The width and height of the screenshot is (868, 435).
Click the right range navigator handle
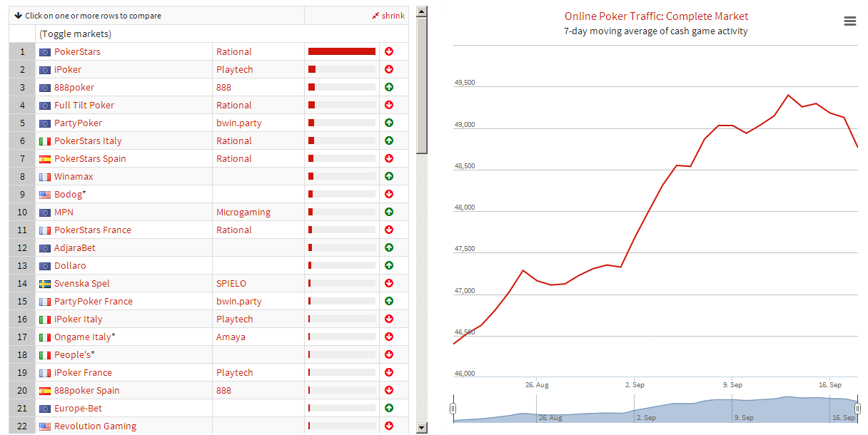point(857,408)
